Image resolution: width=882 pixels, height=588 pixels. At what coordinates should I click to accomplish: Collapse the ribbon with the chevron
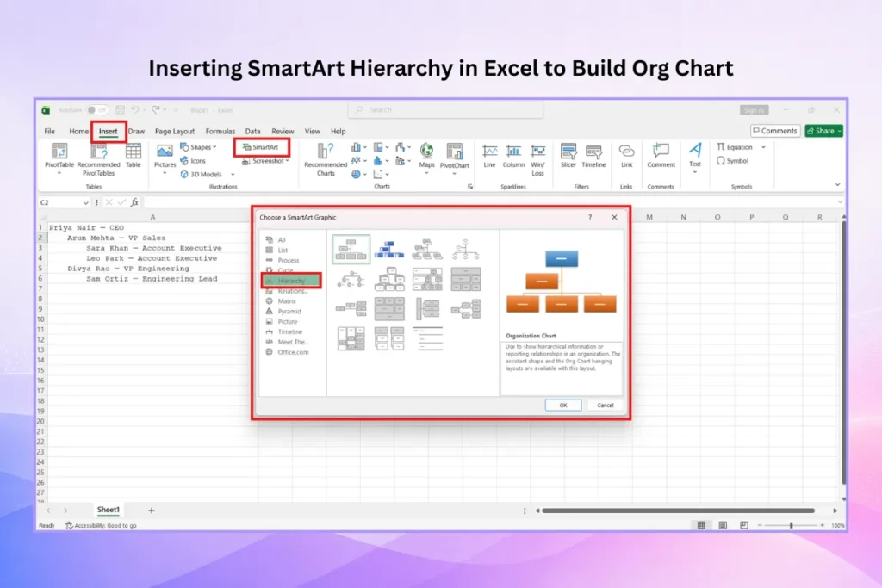837,184
